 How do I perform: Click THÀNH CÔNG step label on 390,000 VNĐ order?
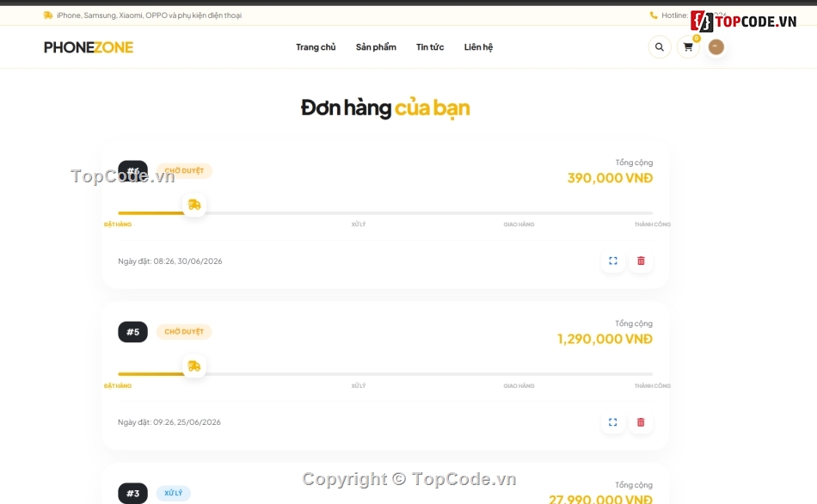tap(653, 224)
